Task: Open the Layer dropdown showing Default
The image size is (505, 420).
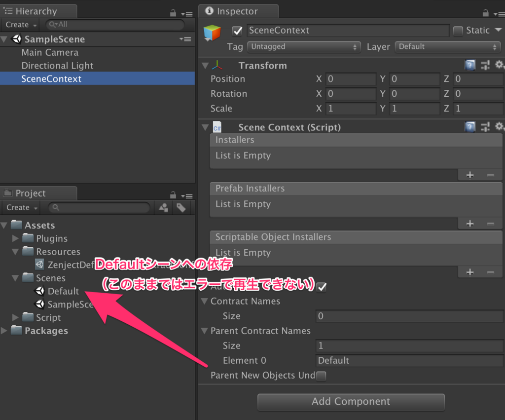Action: pyautogui.click(x=447, y=47)
